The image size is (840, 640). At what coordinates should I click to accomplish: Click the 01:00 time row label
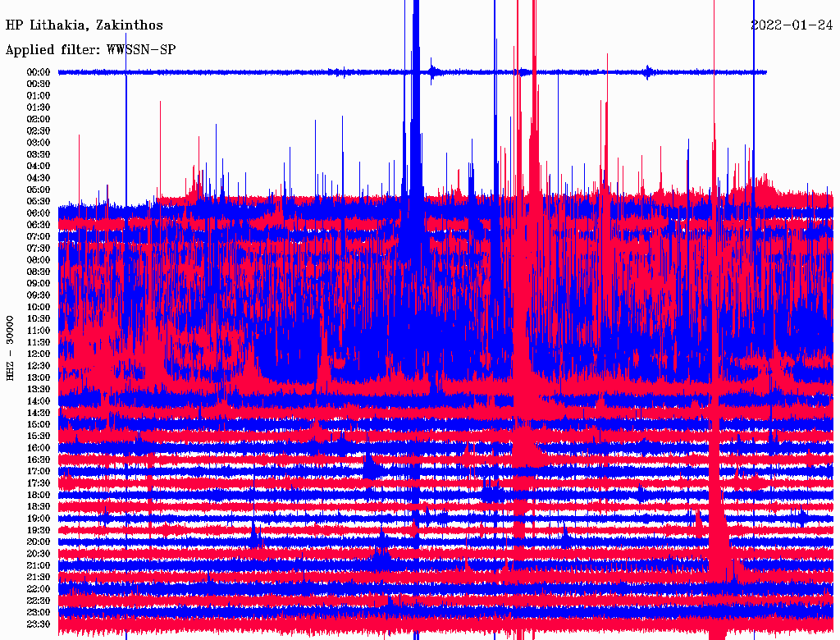point(39,95)
